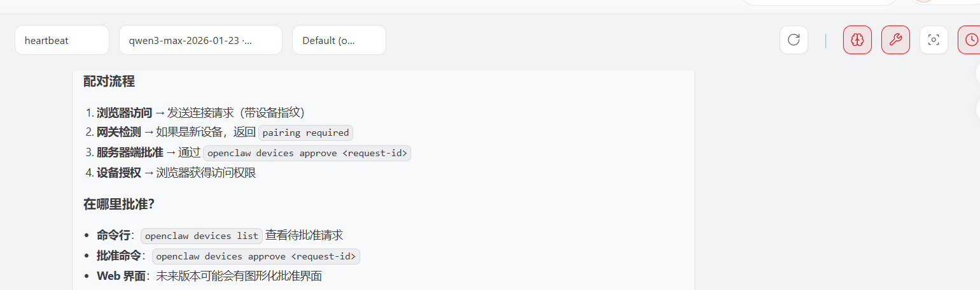Click the approve command beside 批准命令
Viewport: 980px width, 290px height.
tap(256, 256)
